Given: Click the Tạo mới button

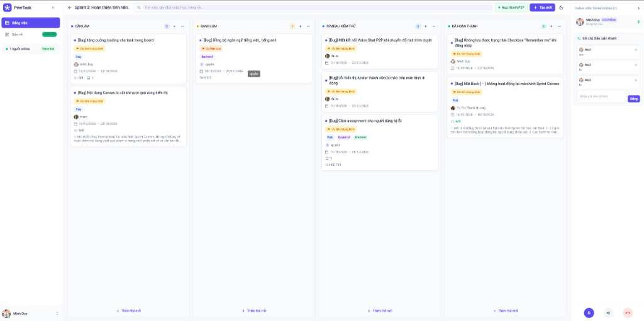Looking at the screenshot, I should (x=542, y=8).
